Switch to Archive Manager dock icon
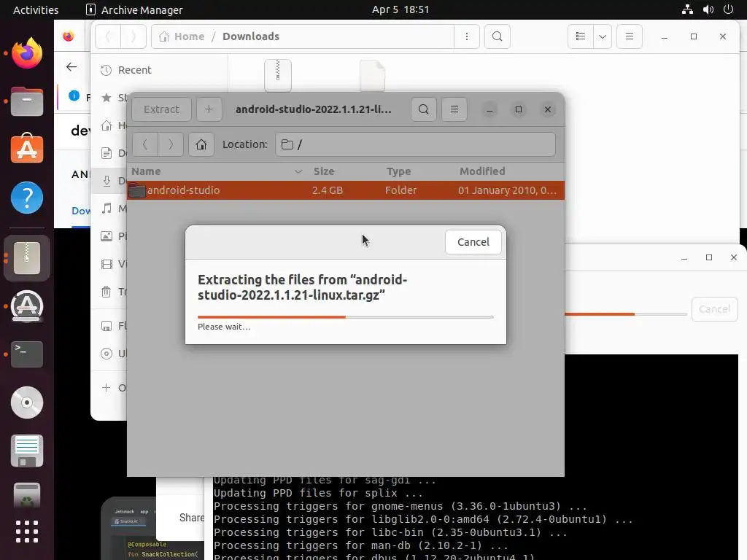747x560 pixels. [27, 258]
